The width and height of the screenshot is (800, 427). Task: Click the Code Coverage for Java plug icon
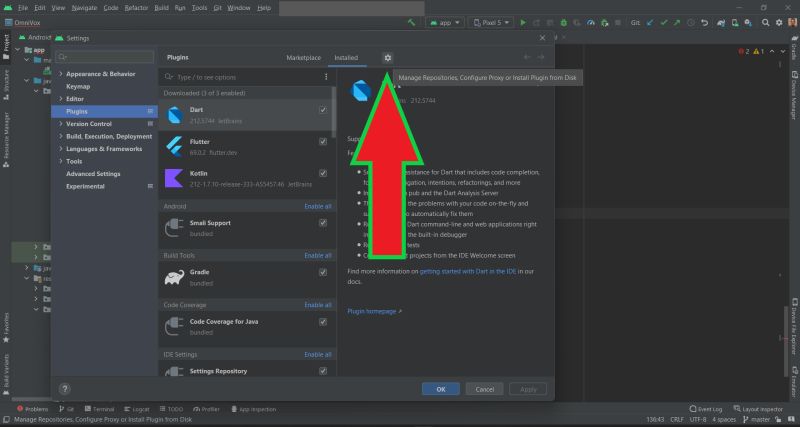174,326
